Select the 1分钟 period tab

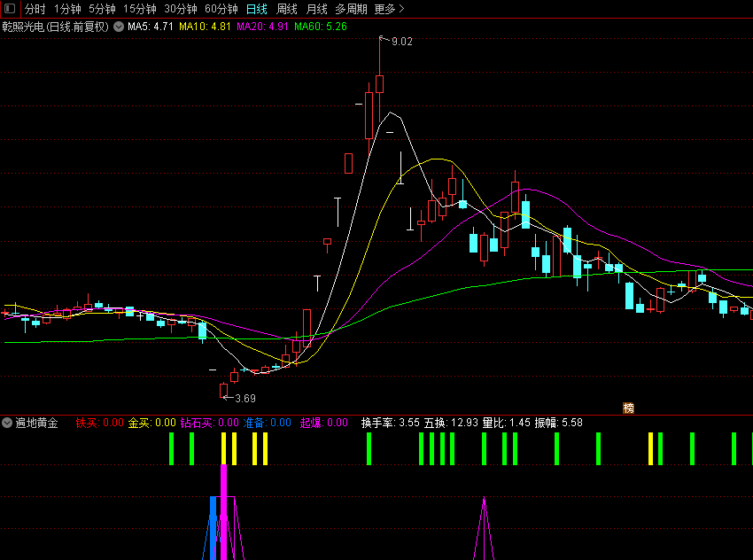[67, 9]
